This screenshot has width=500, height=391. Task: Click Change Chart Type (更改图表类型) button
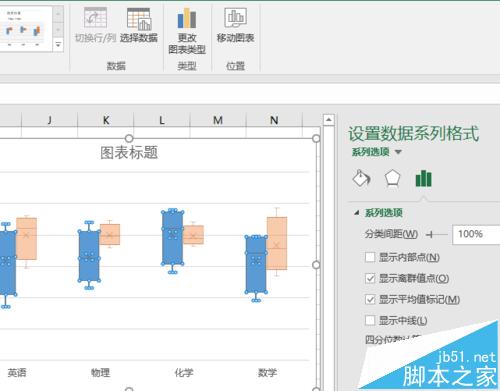(187, 31)
